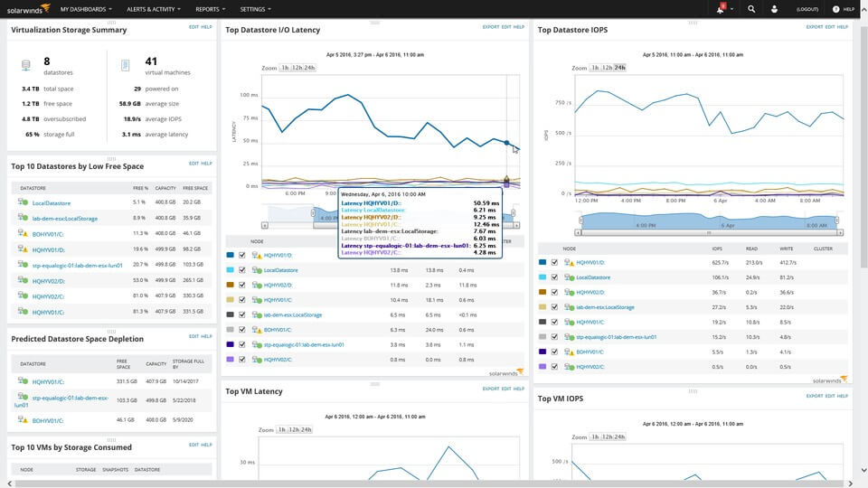Image resolution: width=868 pixels, height=488 pixels.
Task: Click Logout link in header
Action: click(x=807, y=9)
